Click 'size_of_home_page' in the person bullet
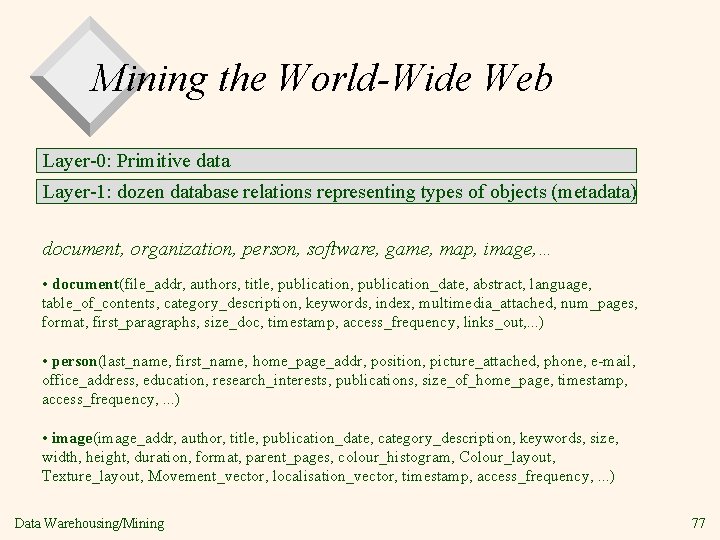The width and height of the screenshot is (720, 540). click(x=486, y=381)
